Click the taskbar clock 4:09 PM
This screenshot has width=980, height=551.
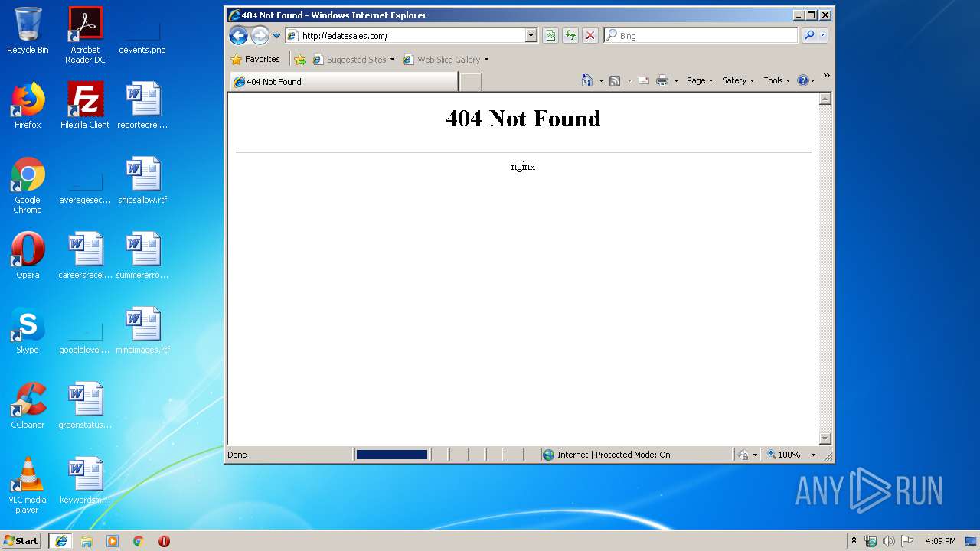940,540
